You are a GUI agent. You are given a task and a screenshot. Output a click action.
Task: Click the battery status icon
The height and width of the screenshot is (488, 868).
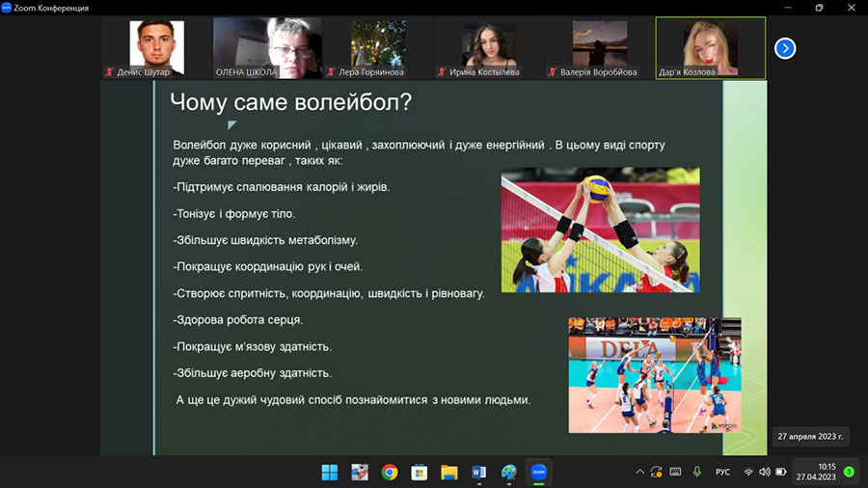[x=781, y=472]
